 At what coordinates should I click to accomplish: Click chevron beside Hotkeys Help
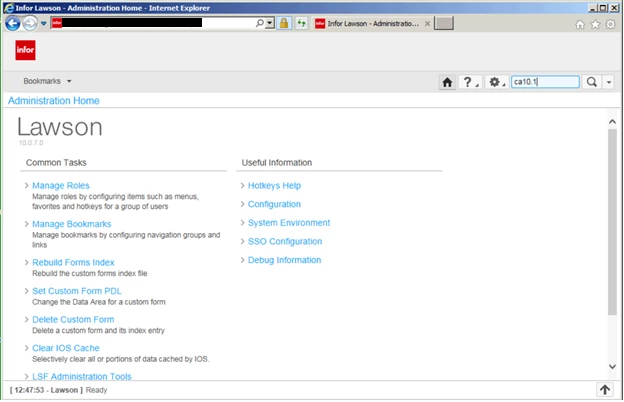242,185
